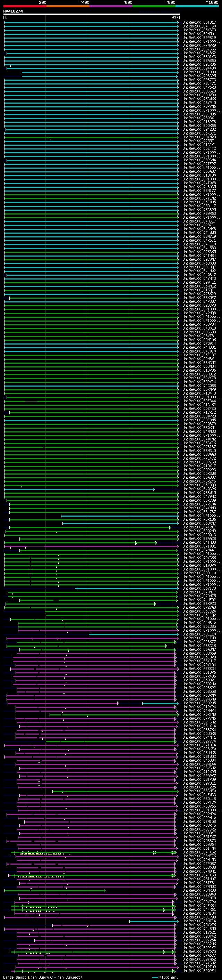The height and width of the screenshot is (980, 222).
Task: Click the green ~80% identity legend segment
Action: point(154,6)
